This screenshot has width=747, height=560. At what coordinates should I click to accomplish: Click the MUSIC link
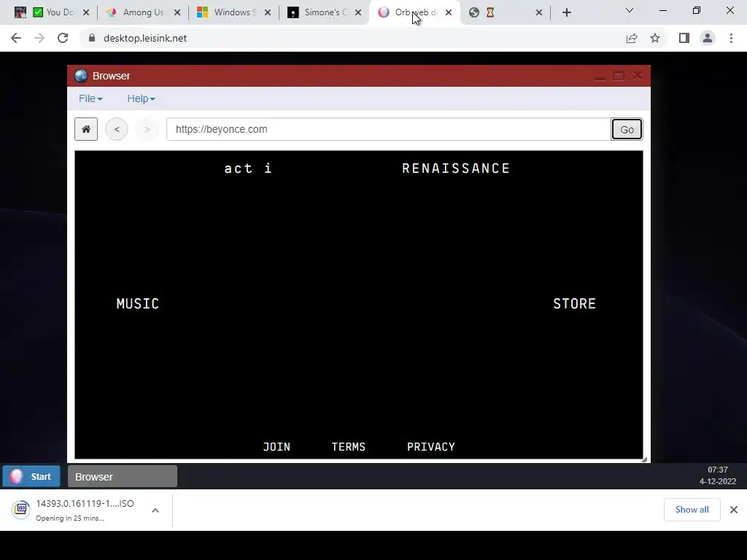pos(138,304)
